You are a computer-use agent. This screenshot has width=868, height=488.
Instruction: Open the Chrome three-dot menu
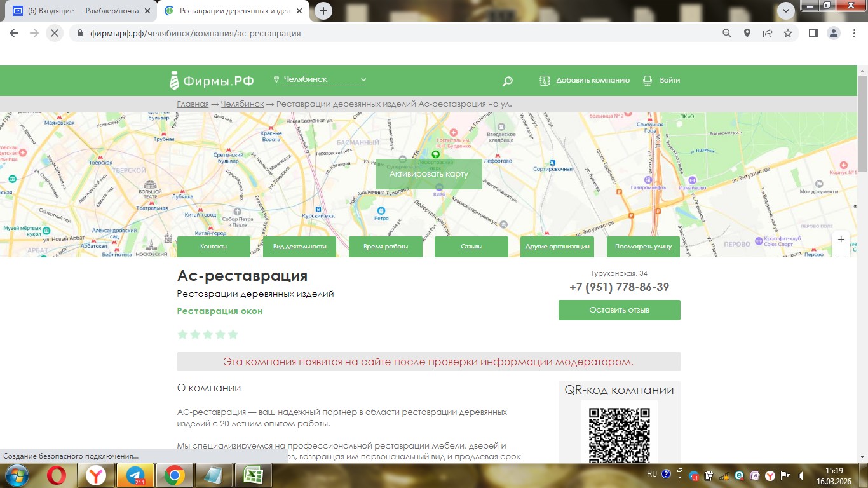click(853, 33)
